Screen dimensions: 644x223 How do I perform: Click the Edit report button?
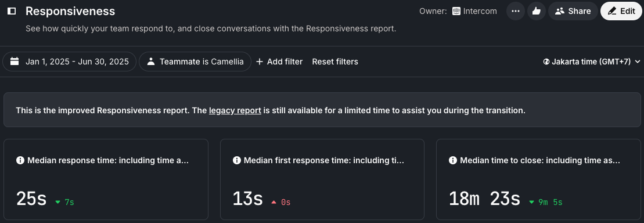621,11
